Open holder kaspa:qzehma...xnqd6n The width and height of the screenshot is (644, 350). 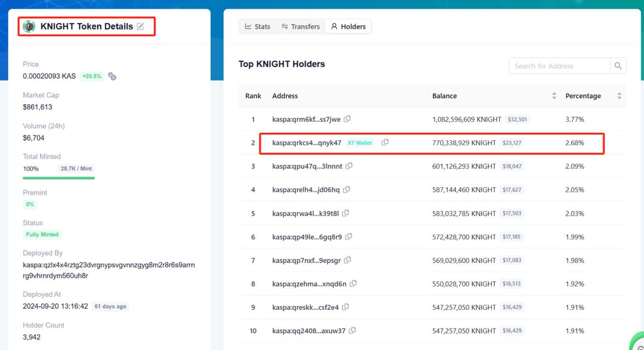[309, 283]
